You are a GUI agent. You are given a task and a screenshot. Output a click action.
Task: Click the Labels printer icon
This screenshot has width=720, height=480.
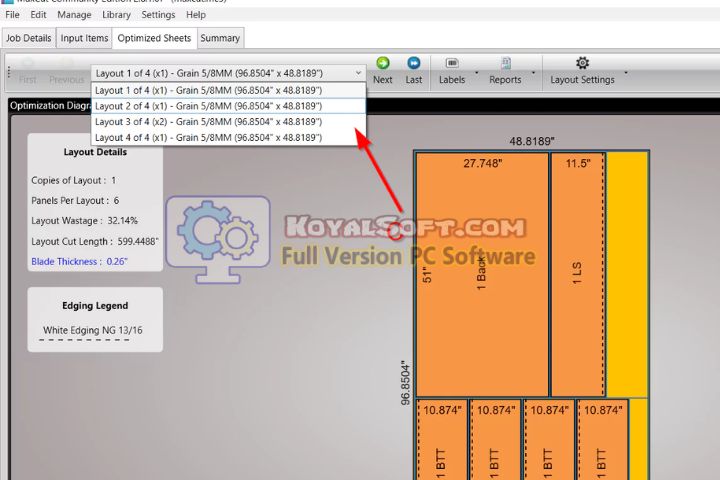451,64
